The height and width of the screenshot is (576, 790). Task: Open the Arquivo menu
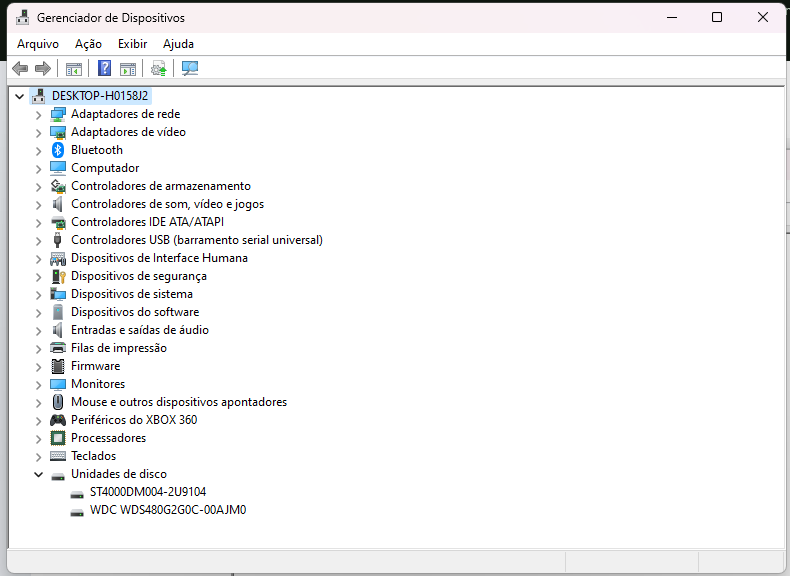38,44
